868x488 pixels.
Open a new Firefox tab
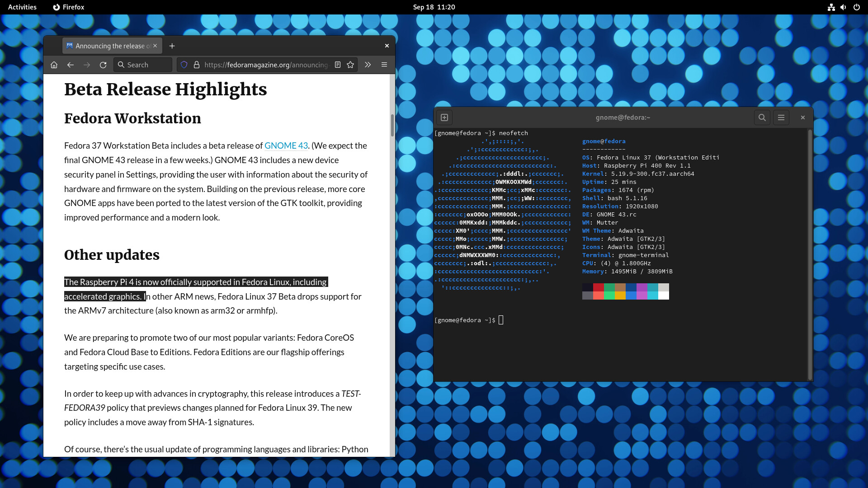pos(172,46)
